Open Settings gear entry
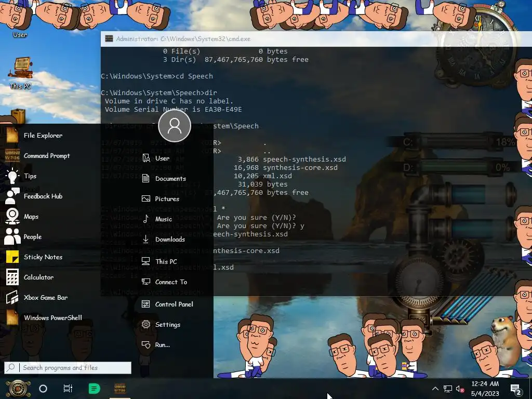This screenshot has height=399, width=532. coord(161,325)
